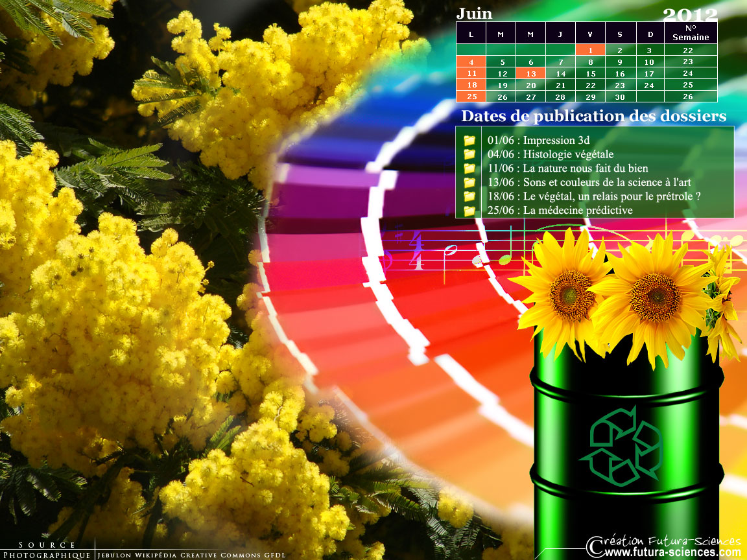This screenshot has width=747, height=560.
Task: Click the 2012 year label above the calendar
Action: (x=690, y=14)
